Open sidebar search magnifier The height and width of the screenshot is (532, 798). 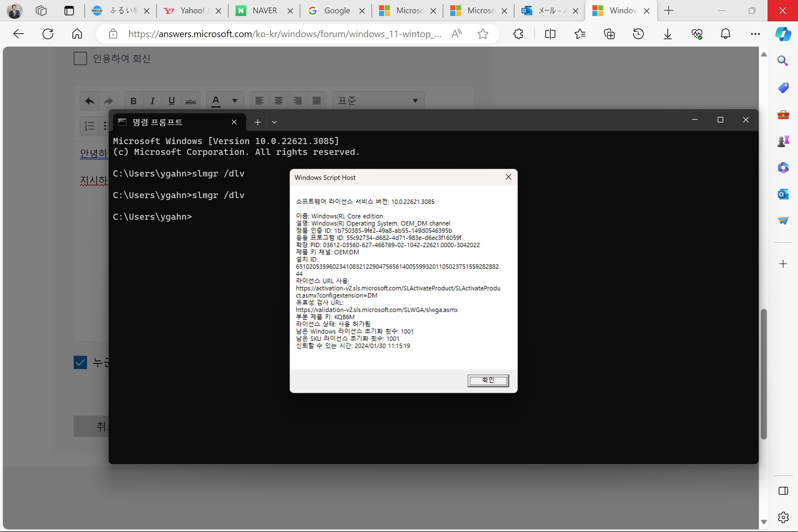(783, 61)
